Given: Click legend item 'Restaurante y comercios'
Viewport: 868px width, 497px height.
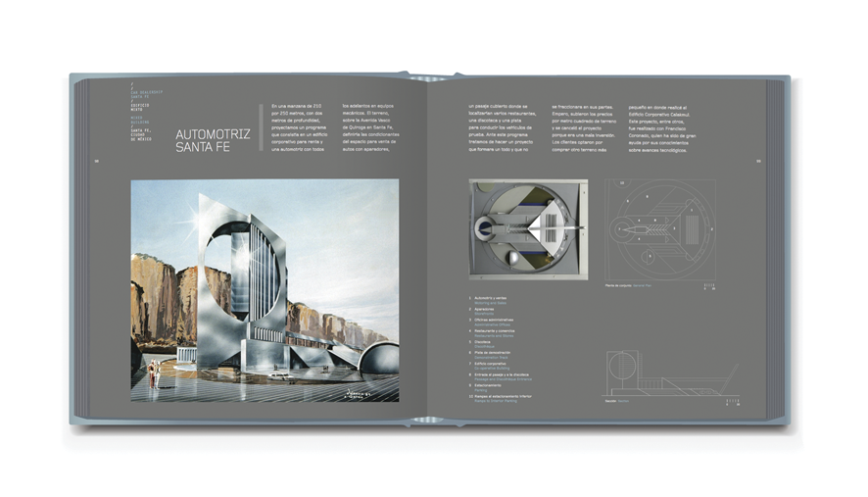Looking at the screenshot, I should 495,330.
